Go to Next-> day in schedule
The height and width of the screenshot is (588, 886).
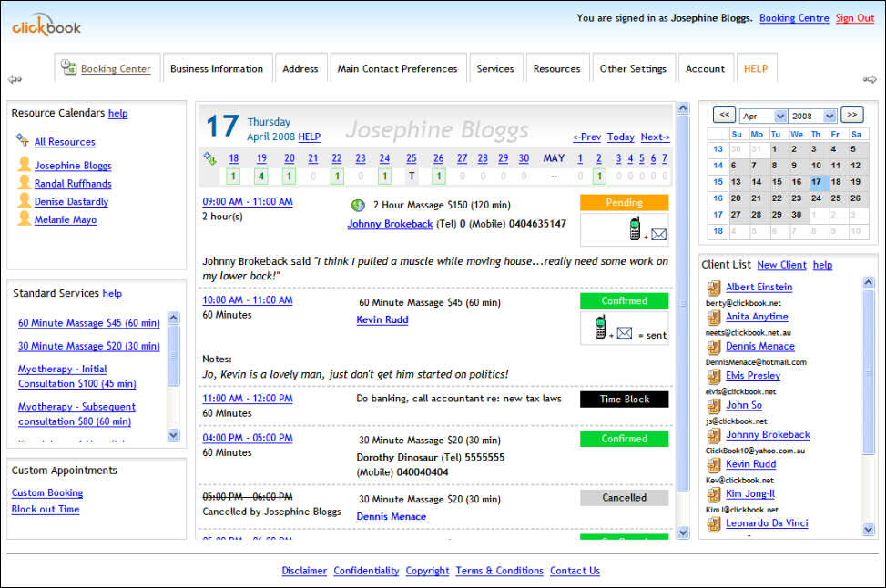[656, 137]
